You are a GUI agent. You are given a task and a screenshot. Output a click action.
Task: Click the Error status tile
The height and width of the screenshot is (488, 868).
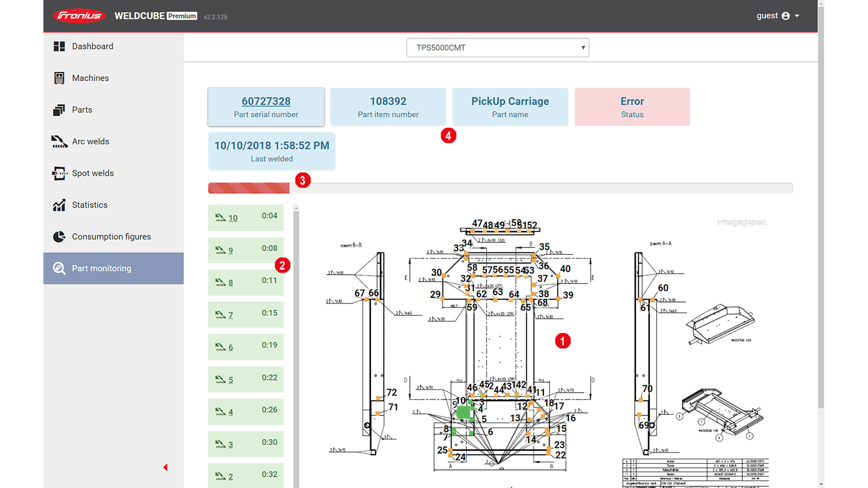tap(632, 107)
